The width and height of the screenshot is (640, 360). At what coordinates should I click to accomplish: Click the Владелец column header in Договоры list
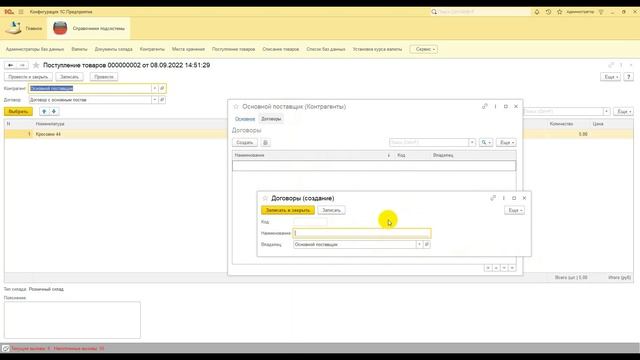443,155
